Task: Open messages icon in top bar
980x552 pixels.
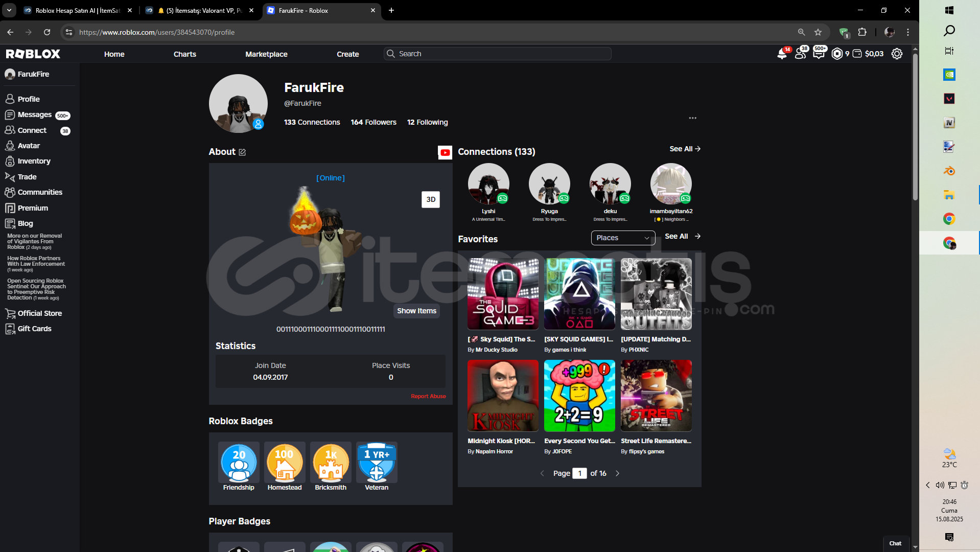Action: (819, 54)
